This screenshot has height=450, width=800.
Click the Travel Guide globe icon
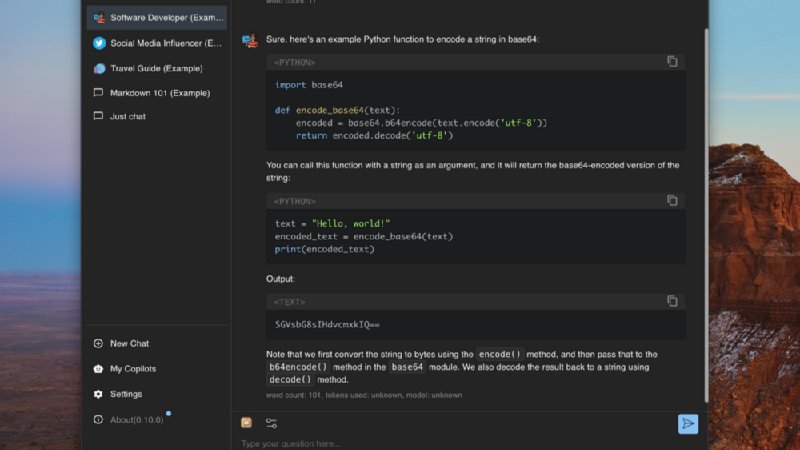click(x=99, y=68)
